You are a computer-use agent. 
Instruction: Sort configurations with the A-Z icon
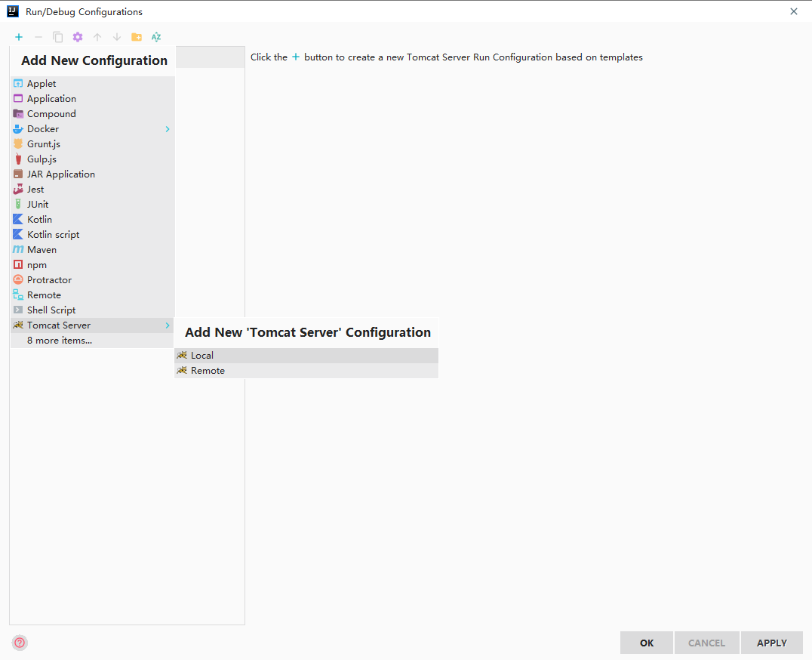click(x=156, y=37)
